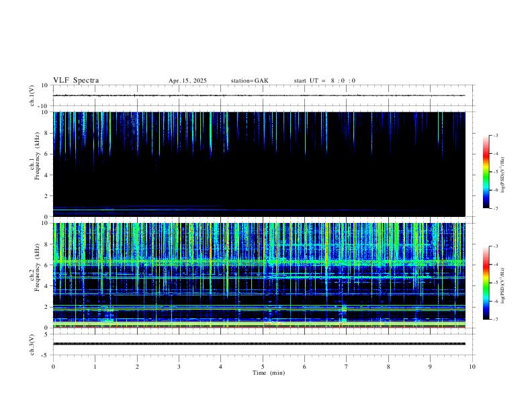Click the '1' tick on the Time axis
Image resolution: width=532 pixels, height=411 pixels.
[95, 367]
